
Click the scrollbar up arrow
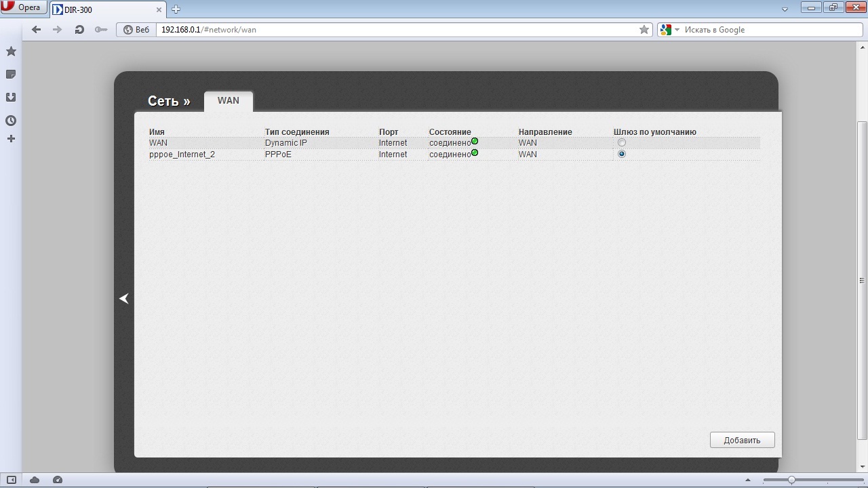click(862, 46)
